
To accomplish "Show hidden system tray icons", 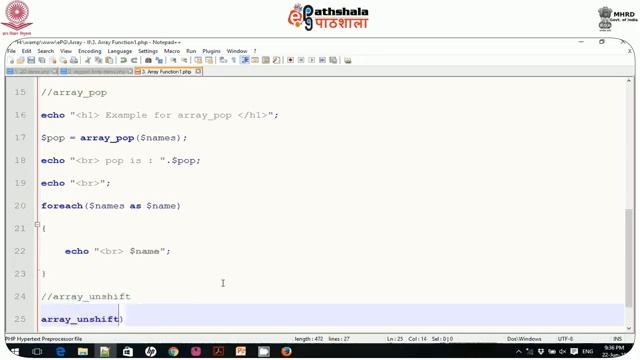I will click(519, 351).
